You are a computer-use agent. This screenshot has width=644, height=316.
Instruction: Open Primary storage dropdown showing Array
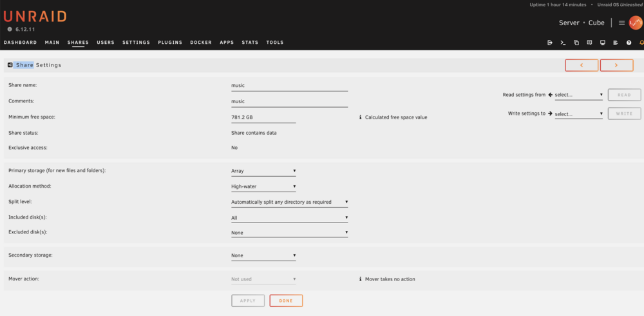(x=263, y=171)
